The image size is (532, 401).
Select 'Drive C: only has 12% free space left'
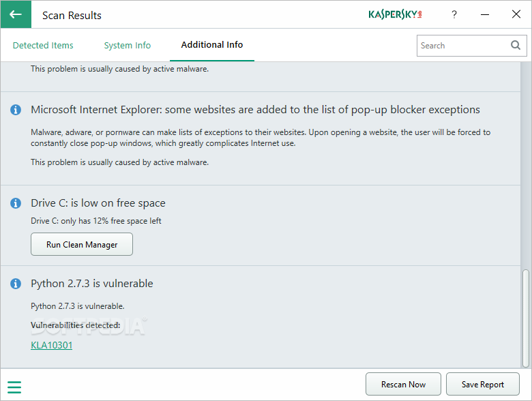click(96, 221)
